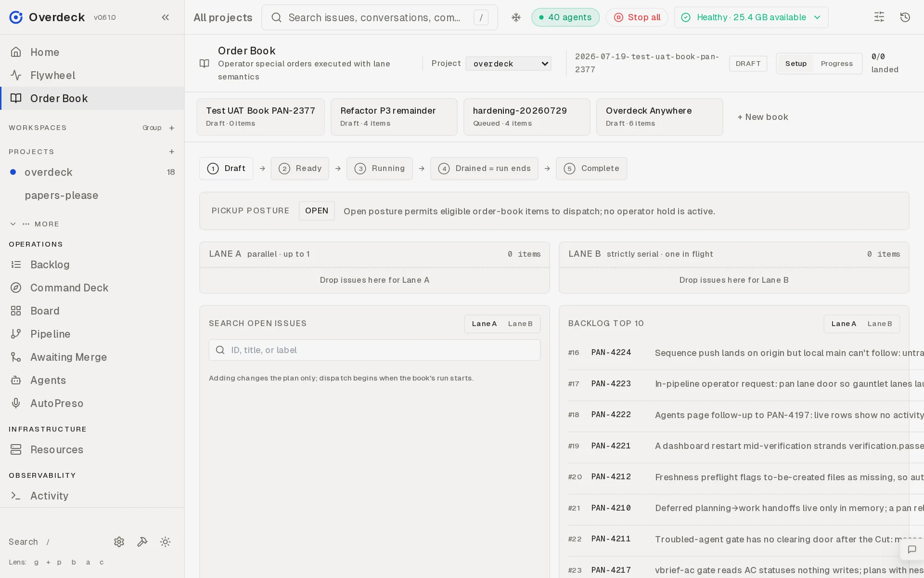Click the Board grid icon

[16, 311]
